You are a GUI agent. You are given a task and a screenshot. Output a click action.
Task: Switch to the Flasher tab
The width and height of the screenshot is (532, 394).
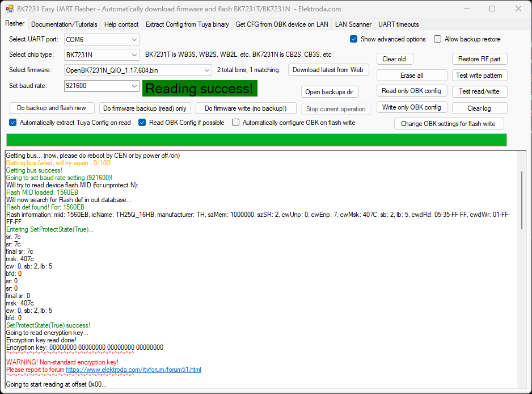click(x=15, y=23)
